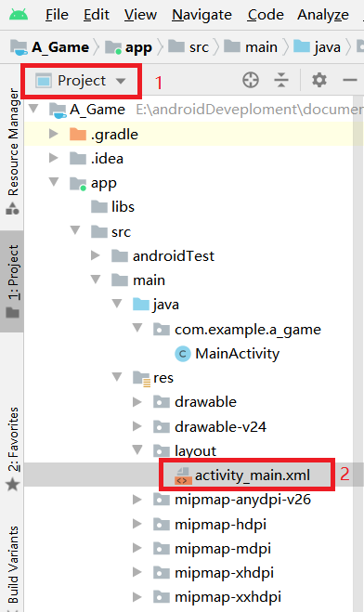Collapse the com.example.a_game package arrow

[x=137, y=328]
